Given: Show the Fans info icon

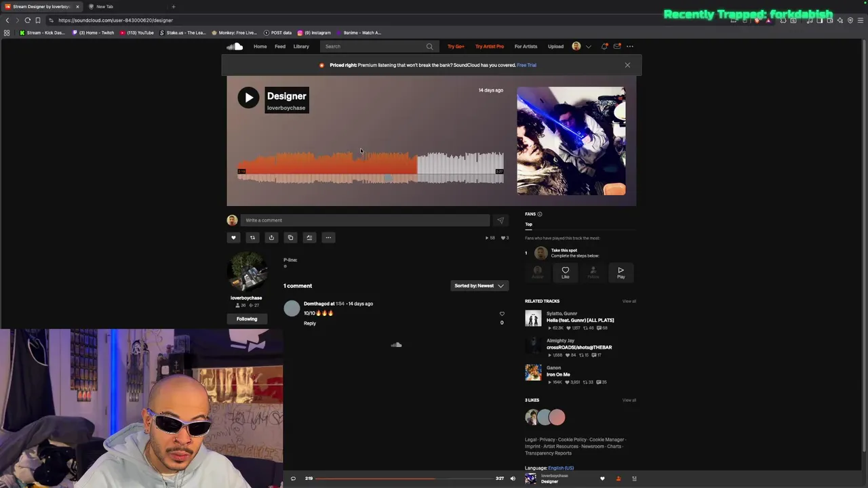Looking at the screenshot, I should (540, 214).
